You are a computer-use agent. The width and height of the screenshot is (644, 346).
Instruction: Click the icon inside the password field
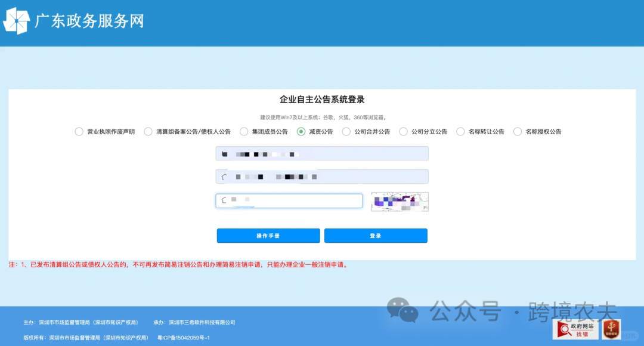[x=224, y=177]
